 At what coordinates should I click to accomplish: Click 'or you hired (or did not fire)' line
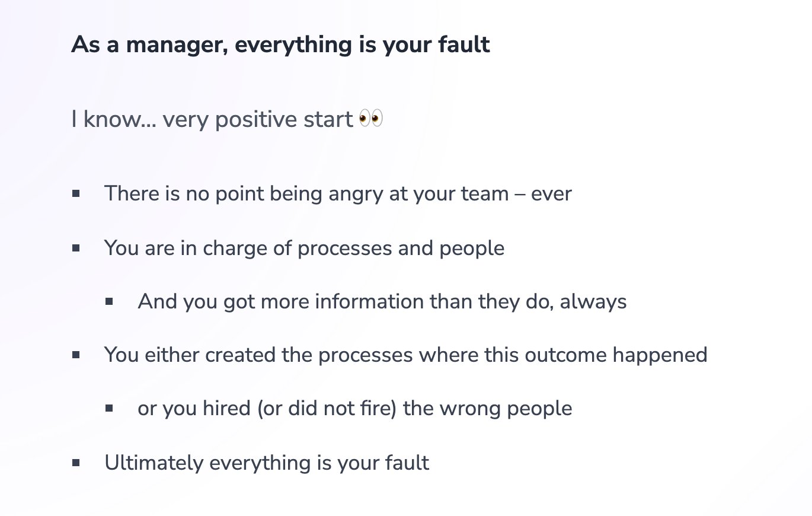[355, 409]
